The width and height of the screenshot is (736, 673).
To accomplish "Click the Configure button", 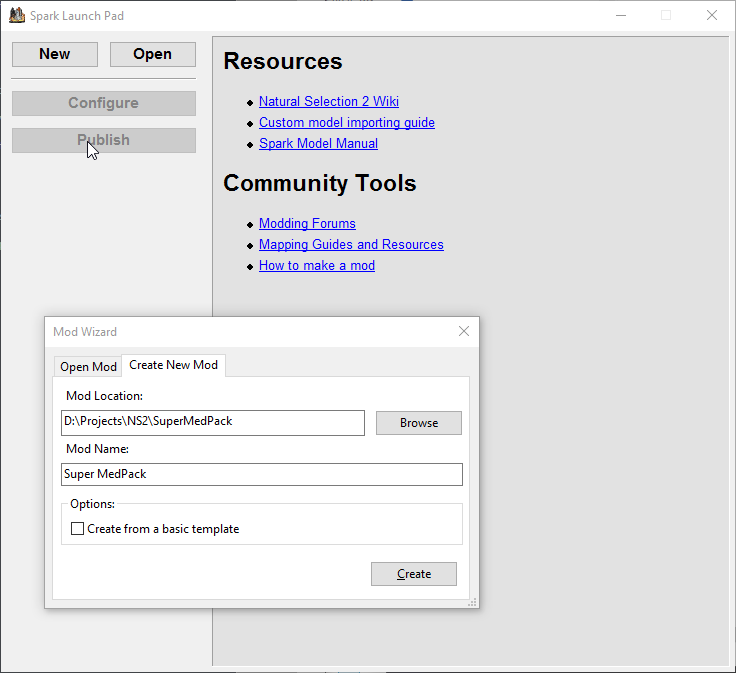I will click(104, 103).
